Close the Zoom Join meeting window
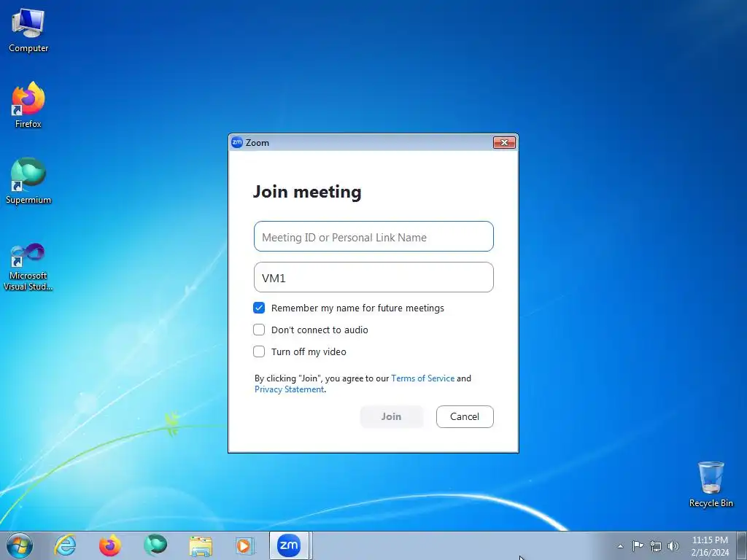 click(x=504, y=142)
